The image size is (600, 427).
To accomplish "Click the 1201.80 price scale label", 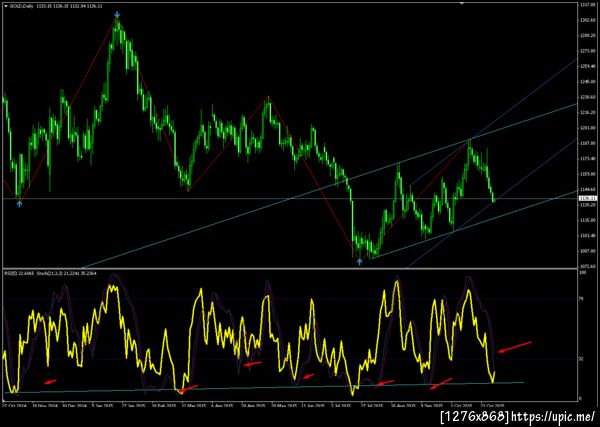I will point(589,128).
